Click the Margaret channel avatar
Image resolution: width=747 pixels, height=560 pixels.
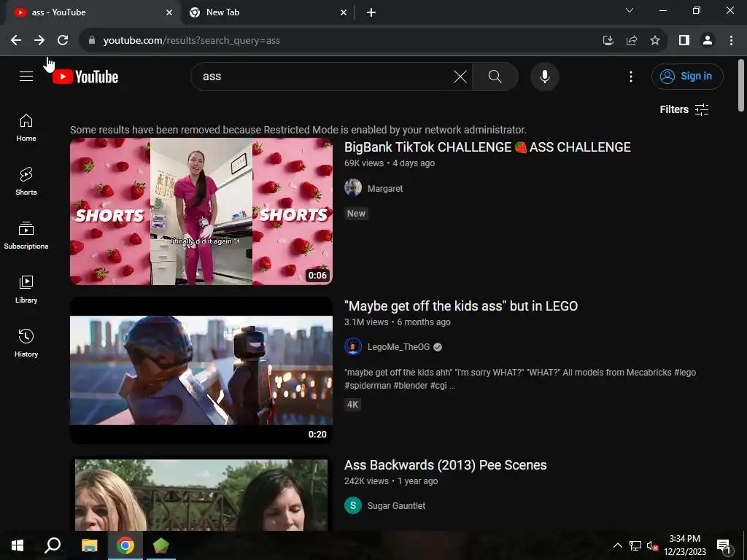[353, 187]
